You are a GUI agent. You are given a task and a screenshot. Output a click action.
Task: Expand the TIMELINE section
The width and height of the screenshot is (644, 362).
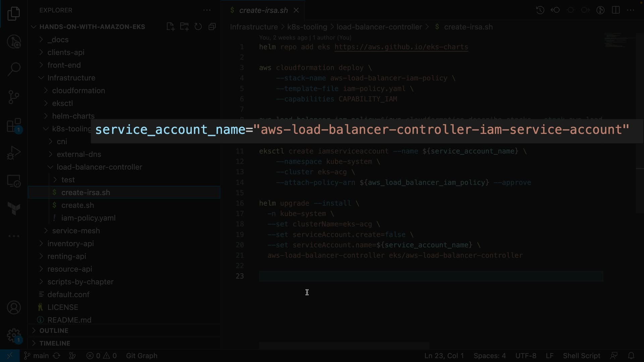55,343
